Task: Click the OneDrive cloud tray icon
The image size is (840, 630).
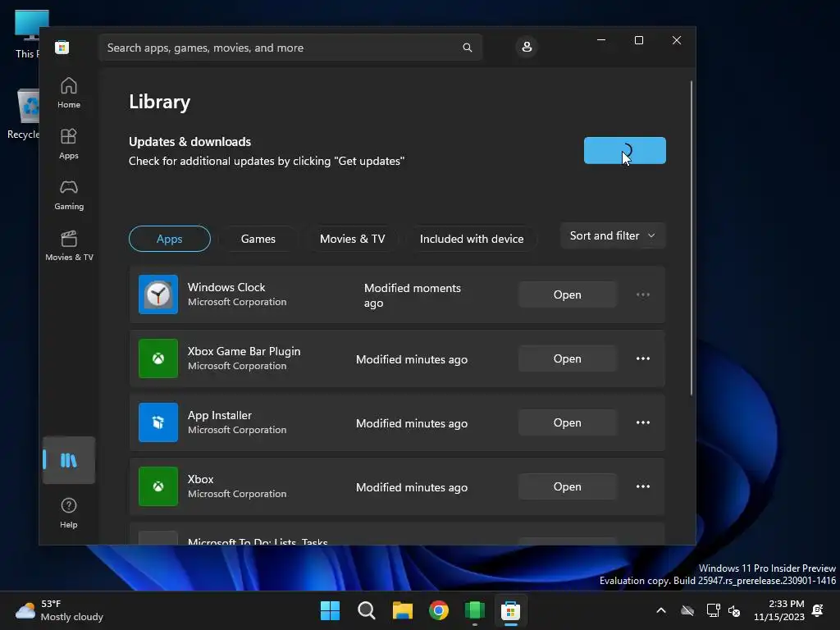Action: [x=687, y=610]
